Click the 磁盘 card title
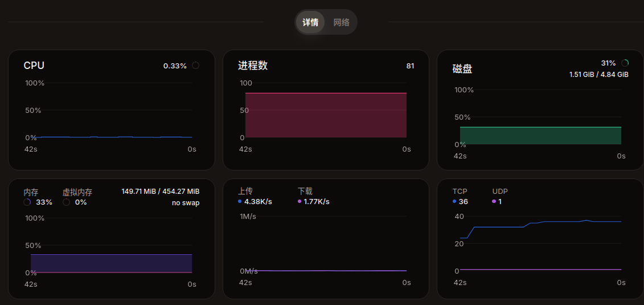Viewport: 644px width, 305px height. [x=462, y=69]
